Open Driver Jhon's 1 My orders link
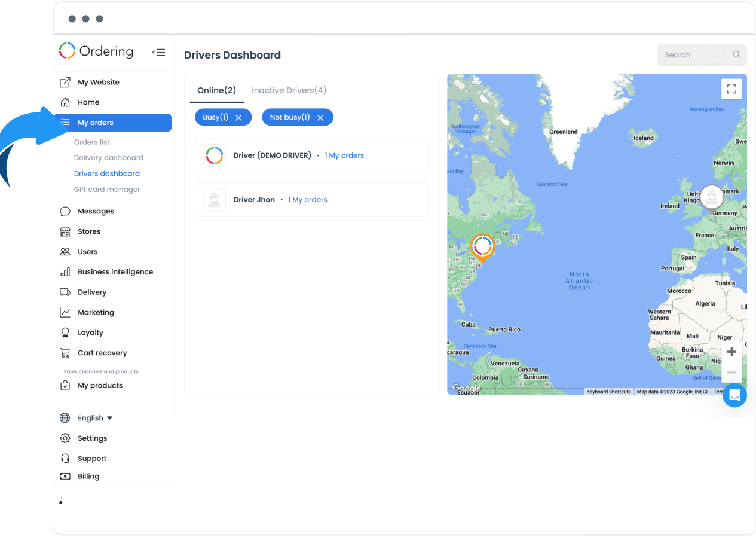 coord(308,200)
